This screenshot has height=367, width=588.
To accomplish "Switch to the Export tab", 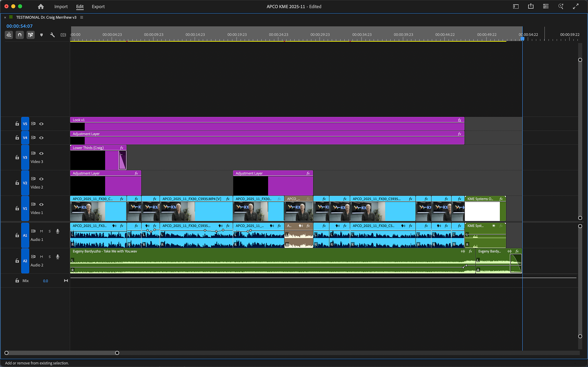I will point(98,6).
